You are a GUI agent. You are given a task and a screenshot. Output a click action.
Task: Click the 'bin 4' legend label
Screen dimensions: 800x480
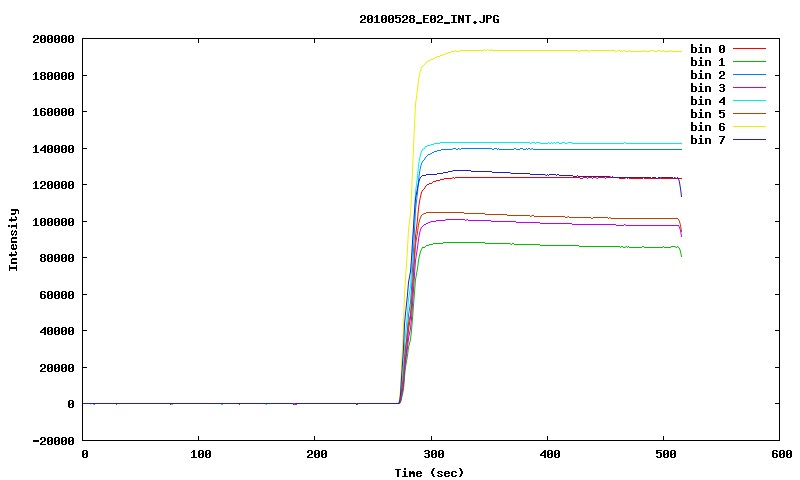click(x=708, y=101)
